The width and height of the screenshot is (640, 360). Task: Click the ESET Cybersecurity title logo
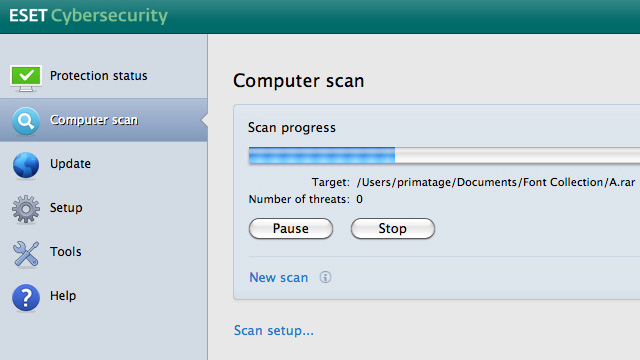89,16
